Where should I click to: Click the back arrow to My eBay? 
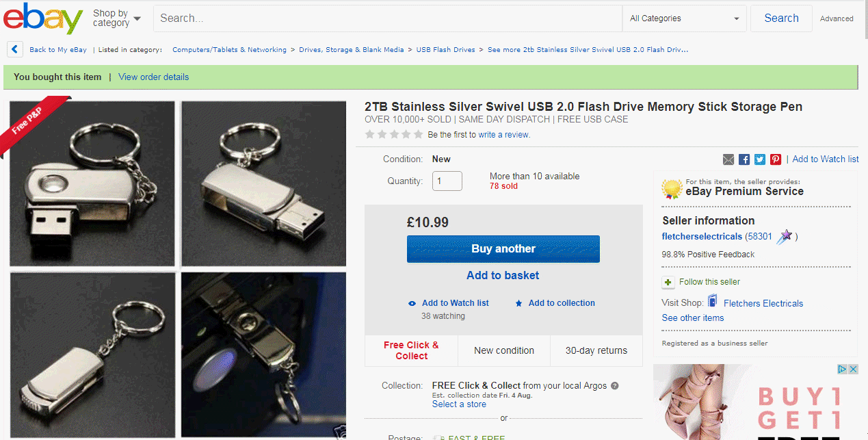click(x=15, y=49)
